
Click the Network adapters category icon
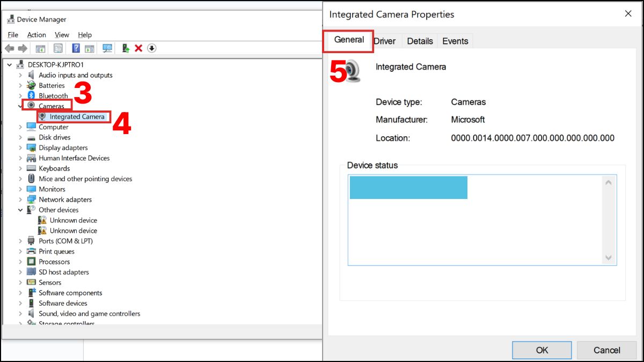[31, 200]
